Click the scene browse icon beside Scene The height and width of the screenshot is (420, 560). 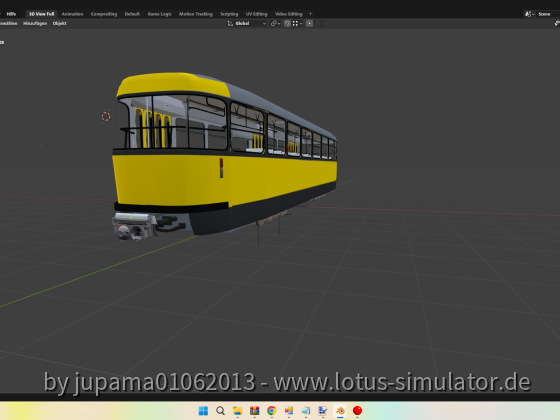coord(529,14)
